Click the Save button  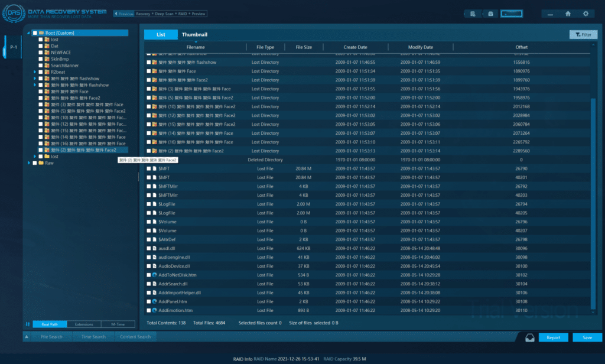587,337
